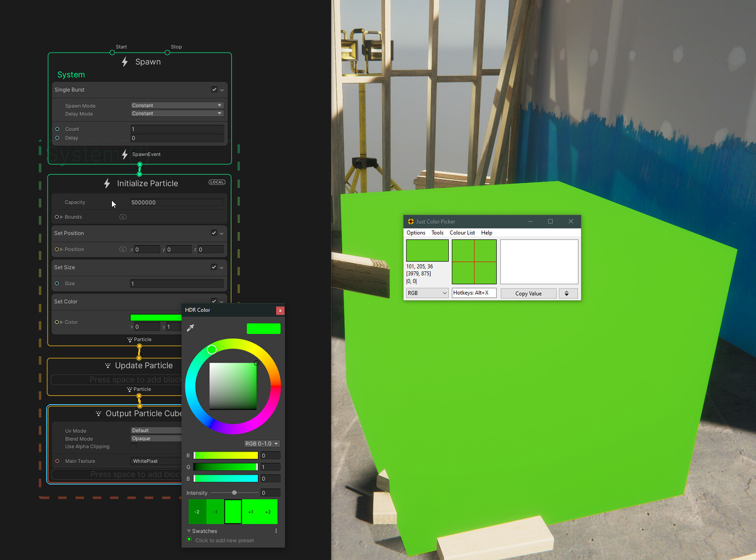Screen dimensions: 756x560
Task: Click the Output Particle Cube input connector
Action: [x=140, y=406]
